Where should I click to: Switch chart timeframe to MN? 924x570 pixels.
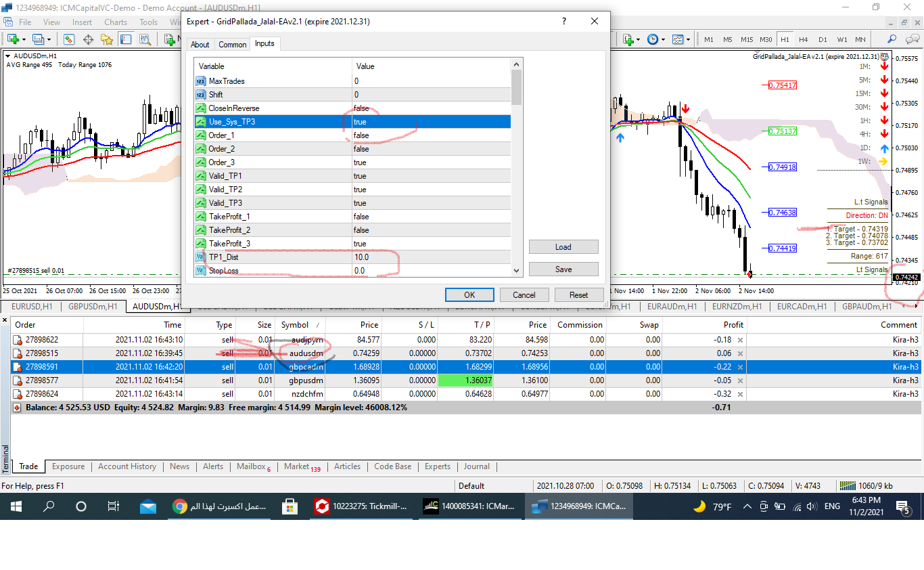pos(860,39)
